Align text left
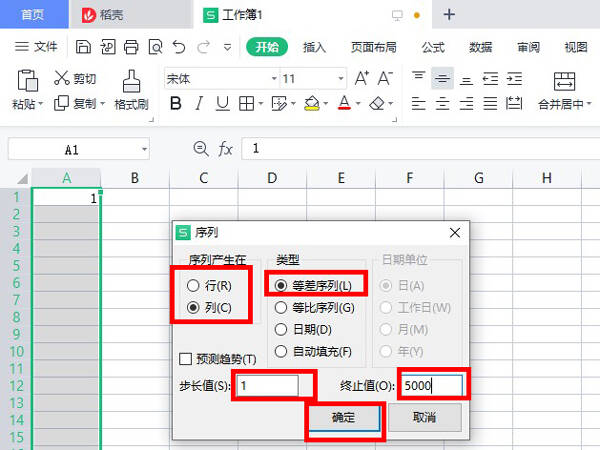600x450 pixels. [x=419, y=103]
